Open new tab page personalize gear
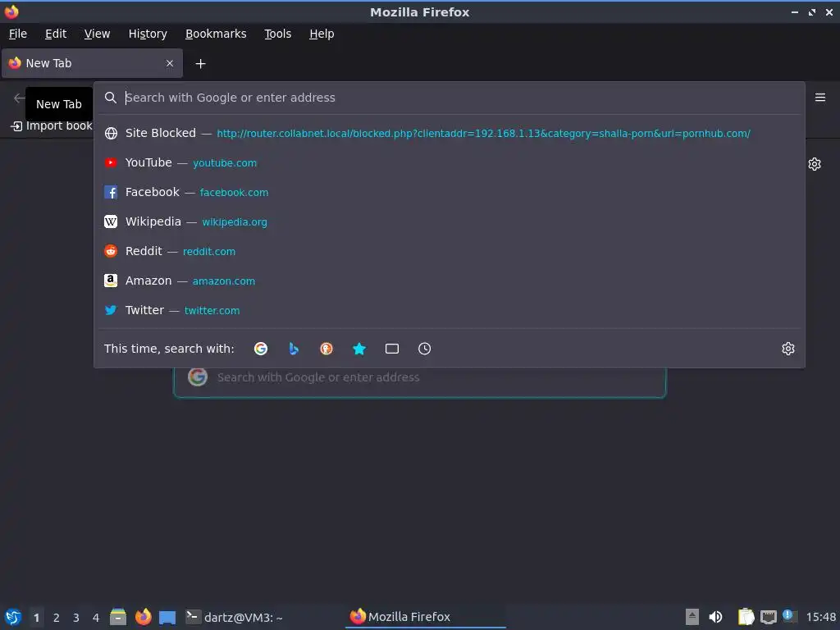Image resolution: width=840 pixels, height=630 pixels. coord(815,164)
